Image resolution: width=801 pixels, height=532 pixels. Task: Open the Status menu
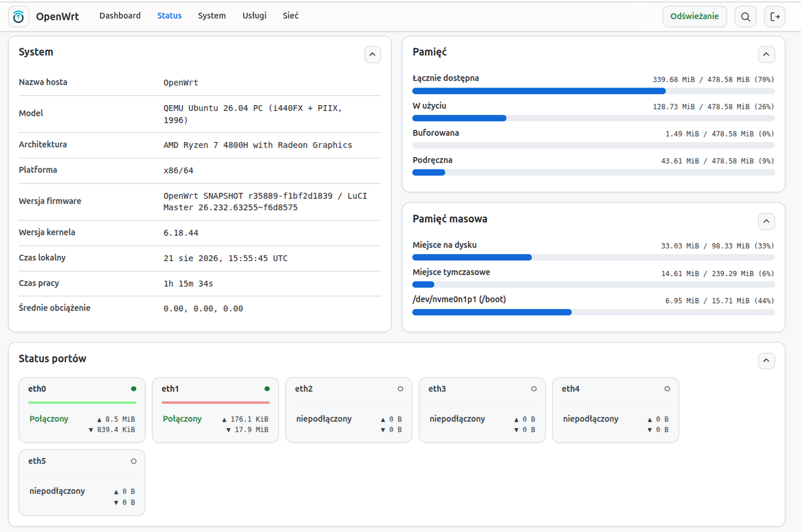(x=170, y=16)
